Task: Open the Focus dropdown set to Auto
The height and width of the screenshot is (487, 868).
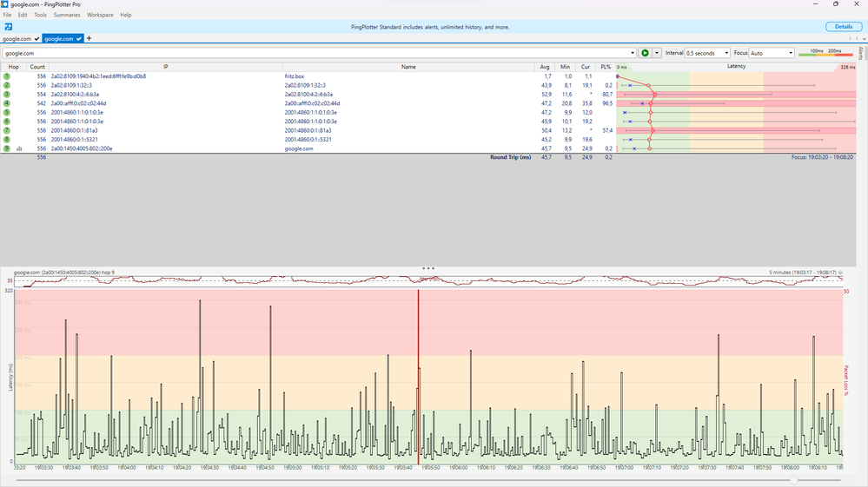Action: [772, 53]
